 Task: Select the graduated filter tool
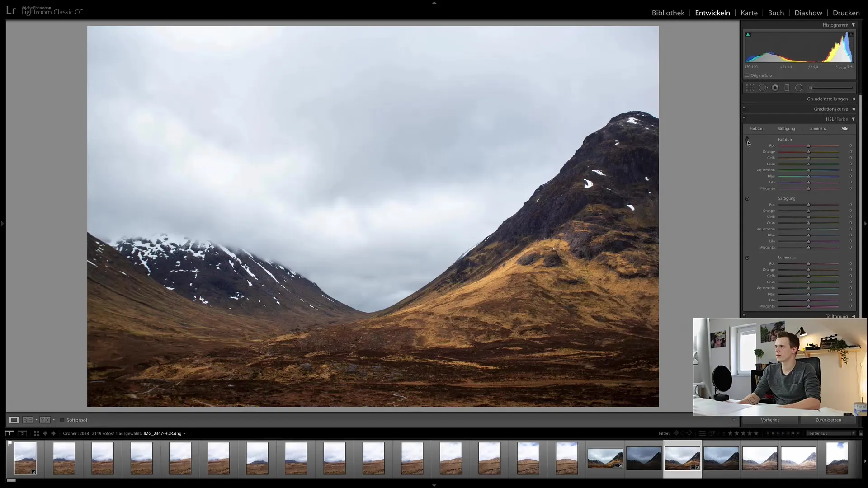(787, 88)
